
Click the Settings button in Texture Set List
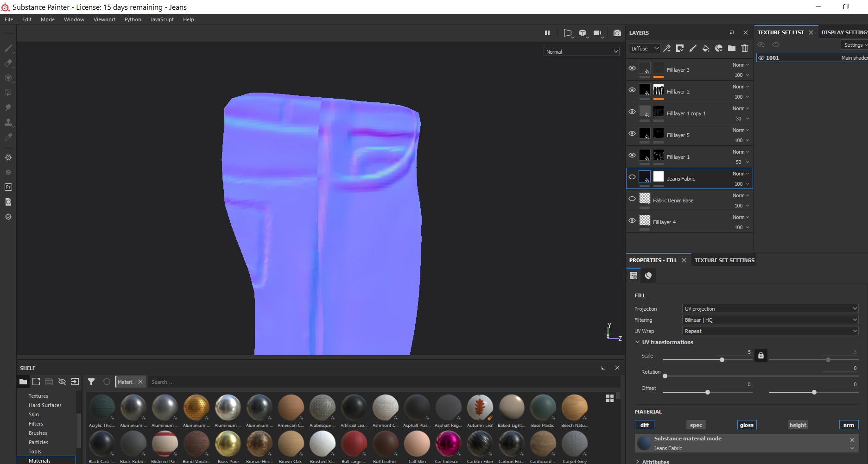click(854, 45)
